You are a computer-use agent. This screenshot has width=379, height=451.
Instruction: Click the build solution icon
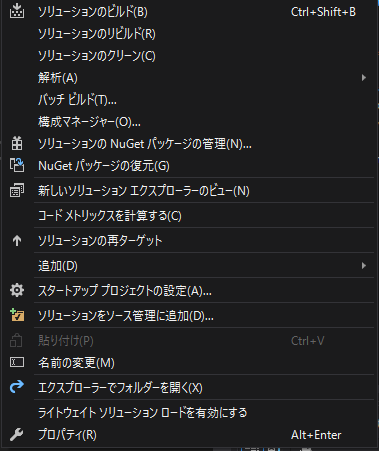tap(17, 12)
